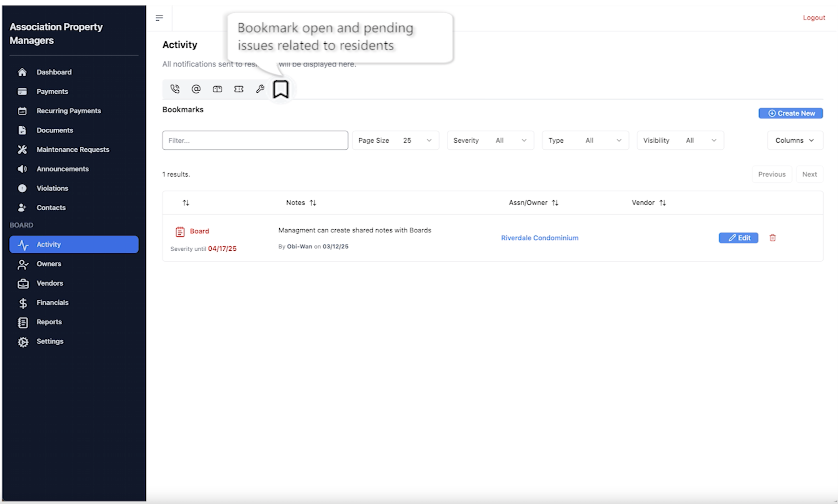Viewport: 838px width, 504px height.
Task: Expand the Columns selector
Action: (x=795, y=140)
